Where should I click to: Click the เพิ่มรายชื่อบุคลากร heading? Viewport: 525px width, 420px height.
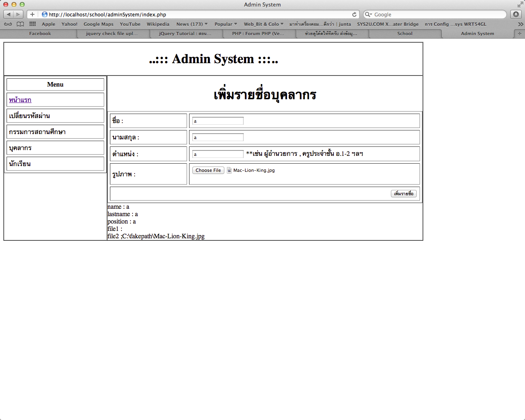tap(265, 95)
